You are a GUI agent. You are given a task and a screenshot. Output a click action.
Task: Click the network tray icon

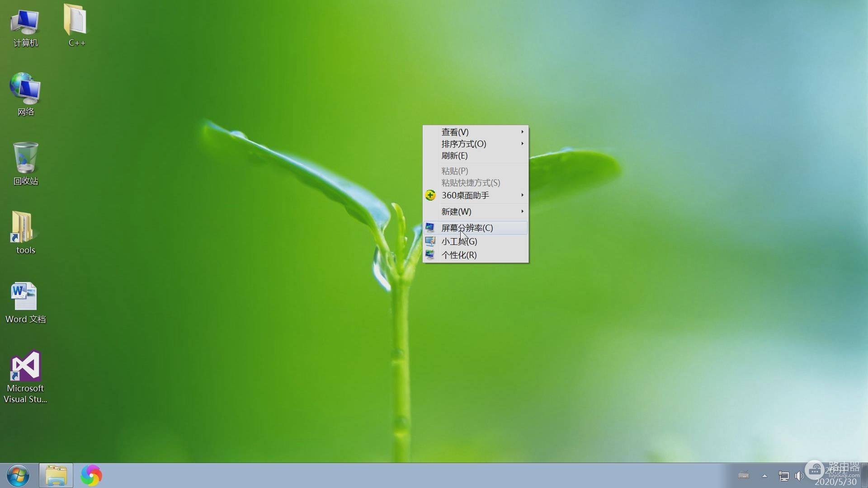point(783,476)
